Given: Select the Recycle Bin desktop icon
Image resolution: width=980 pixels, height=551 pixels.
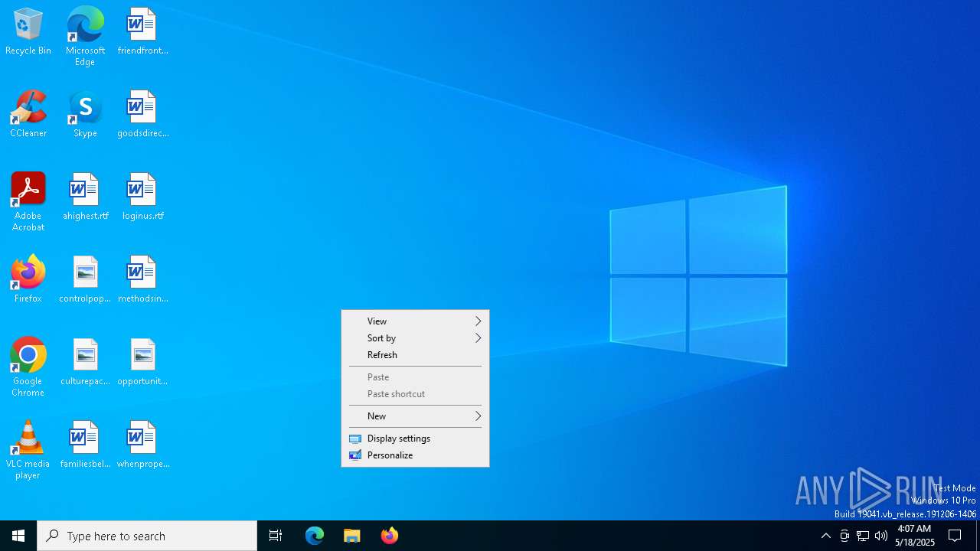Looking at the screenshot, I should (x=28, y=32).
